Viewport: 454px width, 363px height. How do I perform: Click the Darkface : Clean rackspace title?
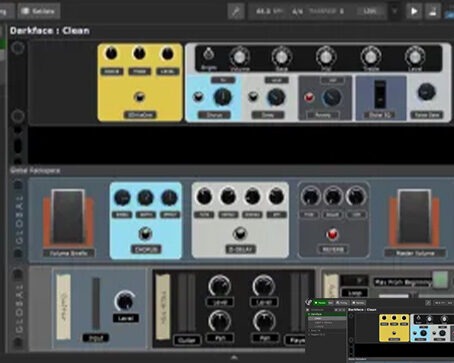(50, 31)
